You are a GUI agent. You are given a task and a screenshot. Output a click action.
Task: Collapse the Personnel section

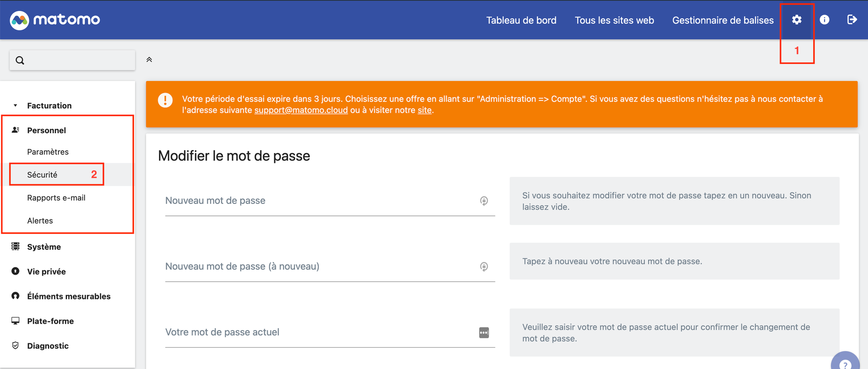click(46, 130)
